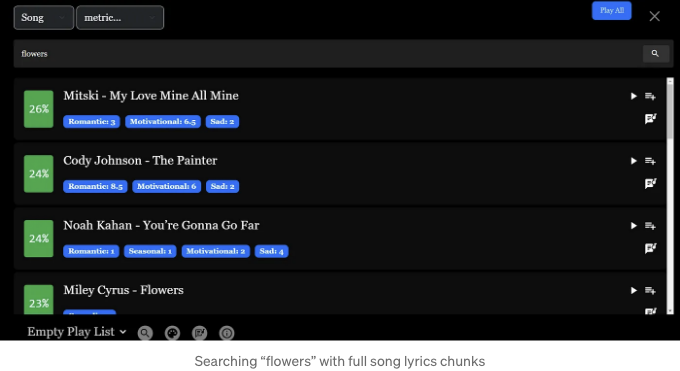Expand the Empty Play List chevron
This screenshot has height=371, width=680.
tap(123, 332)
